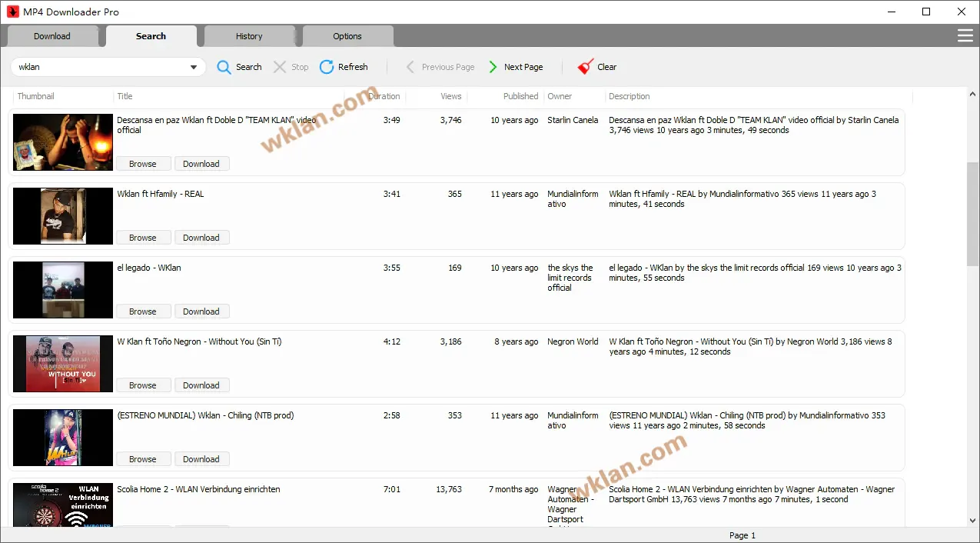
Task: Click owner 'Starlin Canela'
Action: [573, 120]
